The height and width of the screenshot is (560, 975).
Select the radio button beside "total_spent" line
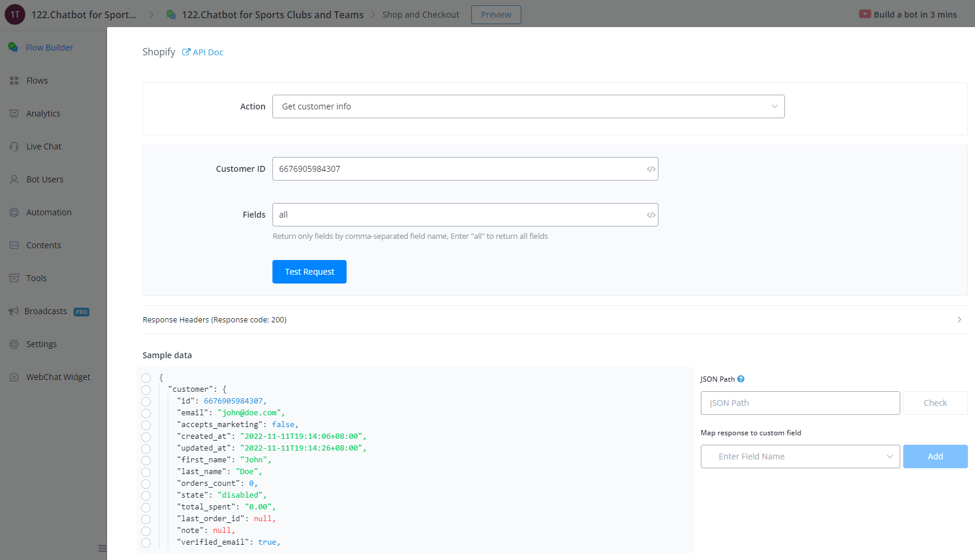[146, 507]
